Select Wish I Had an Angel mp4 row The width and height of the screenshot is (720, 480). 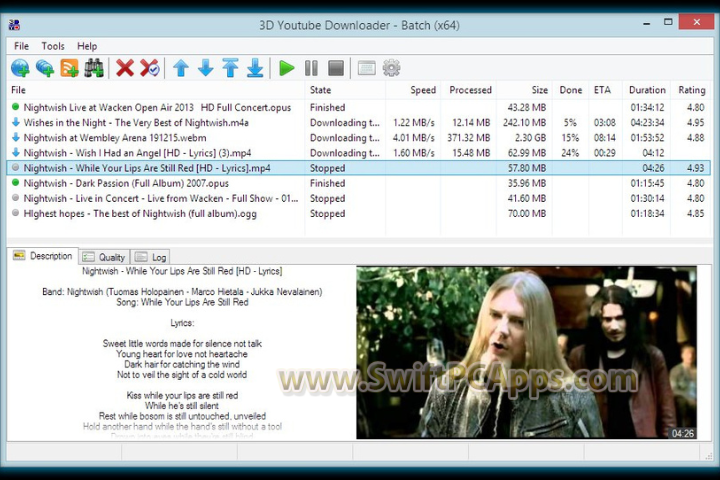(359, 153)
